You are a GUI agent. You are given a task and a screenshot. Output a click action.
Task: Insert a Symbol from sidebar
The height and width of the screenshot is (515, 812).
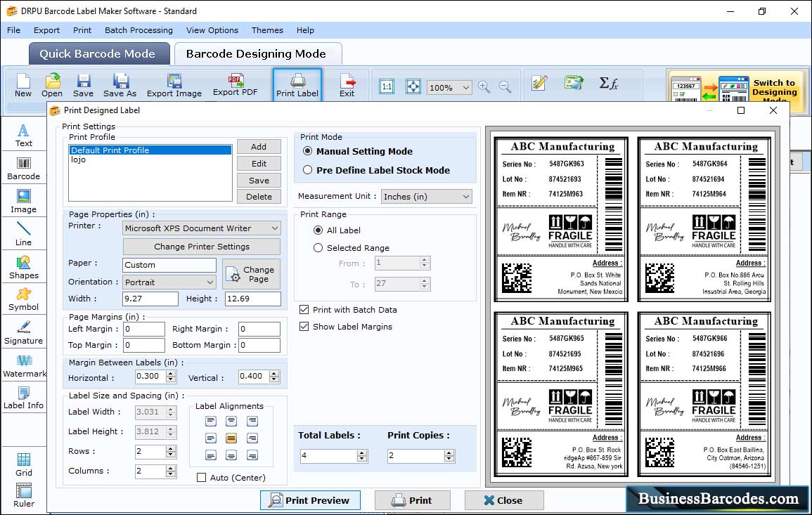[x=23, y=300]
